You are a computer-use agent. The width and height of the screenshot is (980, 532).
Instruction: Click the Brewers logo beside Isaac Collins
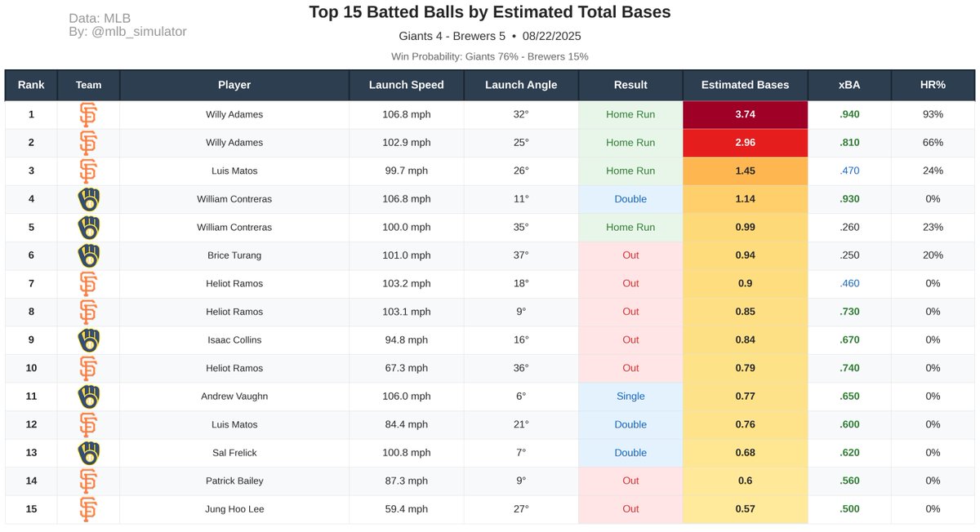(88, 339)
